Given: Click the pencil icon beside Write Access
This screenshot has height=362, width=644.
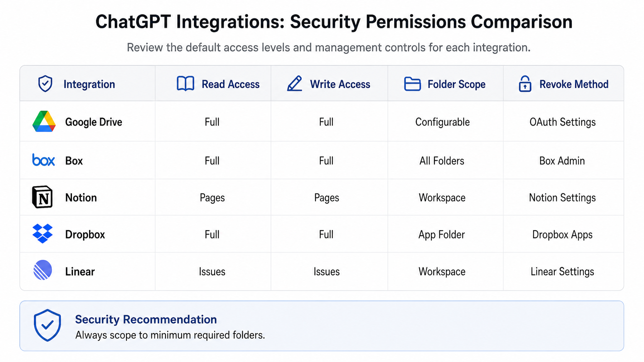Looking at the screenshot, I should 295,83.
